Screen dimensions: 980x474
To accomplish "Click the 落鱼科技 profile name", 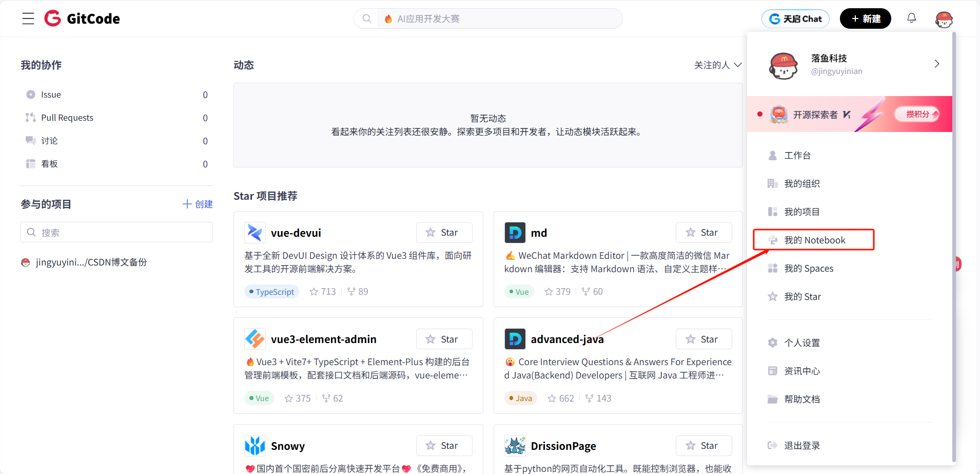I will (829, 58).
